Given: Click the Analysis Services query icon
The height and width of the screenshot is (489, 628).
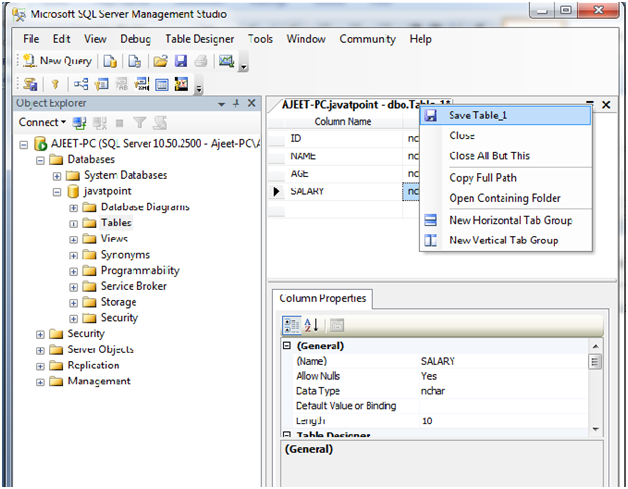Looking at the screenshot, I should click(135, 61).
